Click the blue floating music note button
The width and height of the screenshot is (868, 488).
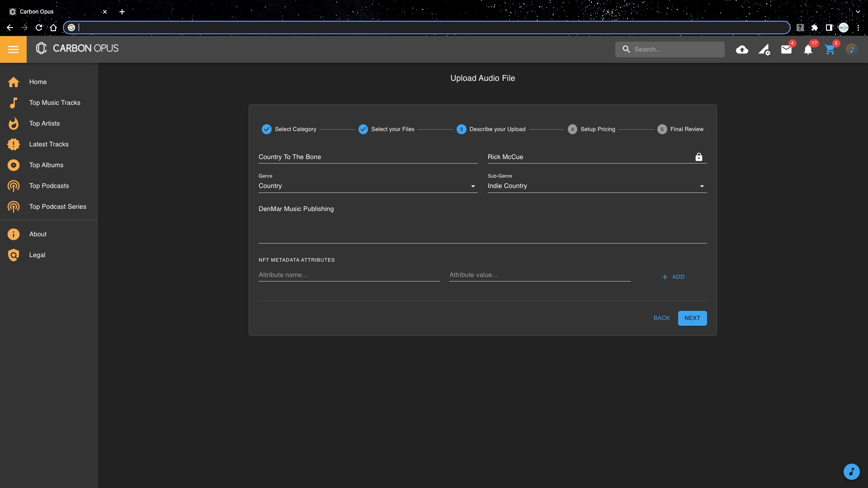click(851, 472)
